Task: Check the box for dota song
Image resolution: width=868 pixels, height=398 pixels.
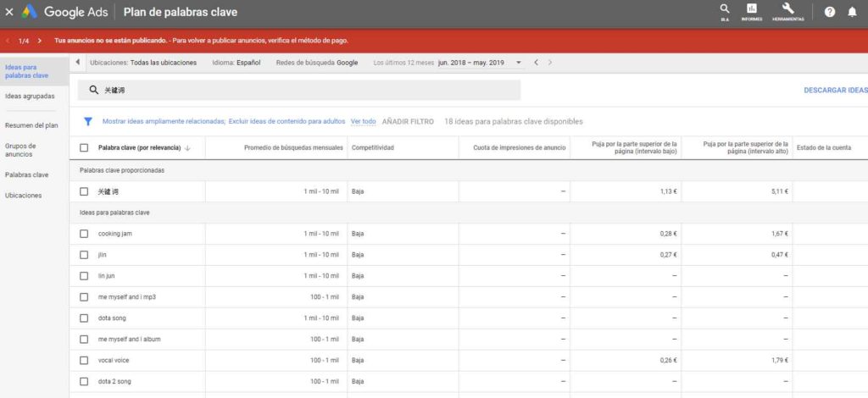Action: tap(84, 318)
